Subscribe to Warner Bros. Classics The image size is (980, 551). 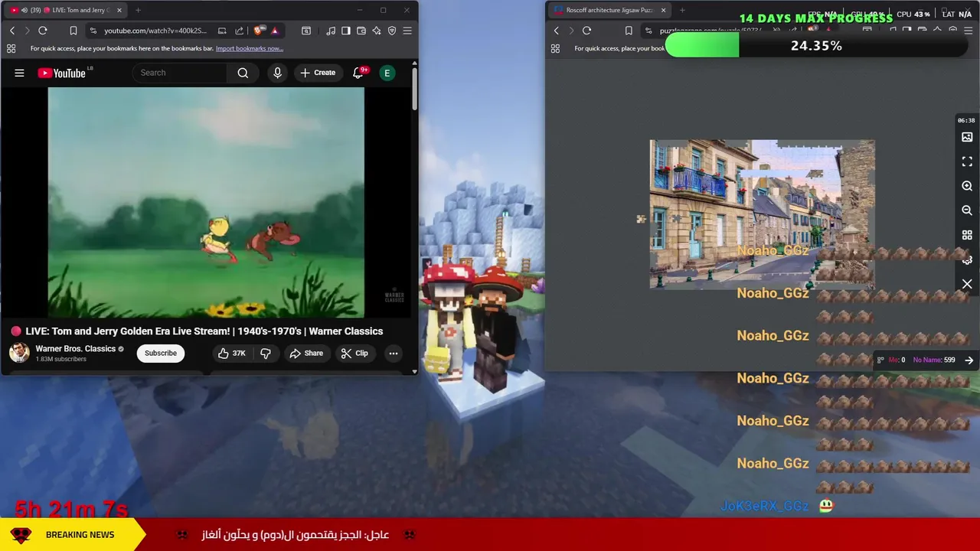161,353
